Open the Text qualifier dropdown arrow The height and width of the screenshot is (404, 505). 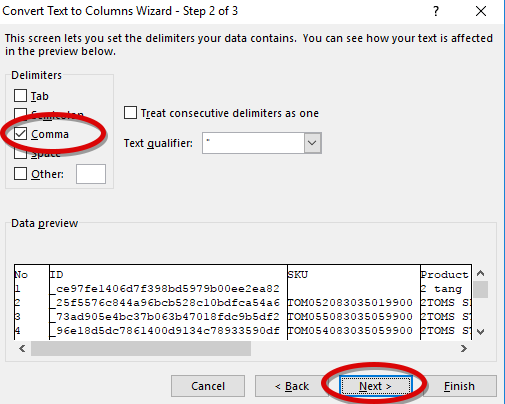point(312,143)
